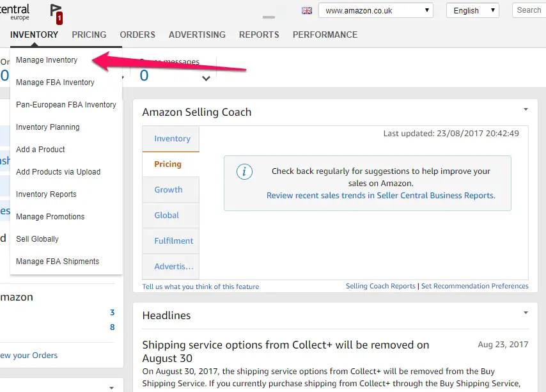Open Review recent sales trends link
Image resolution: width=546 pixels, height=392 pixels.
point(380,195)
